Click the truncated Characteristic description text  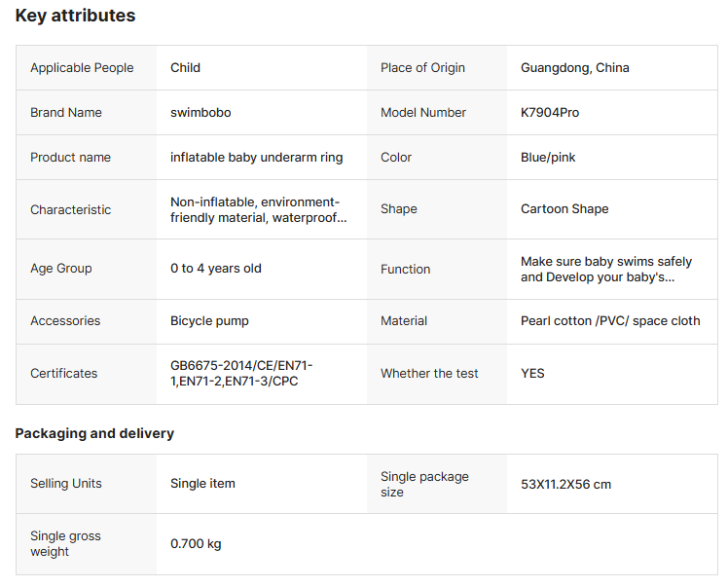tap(258, 209)
